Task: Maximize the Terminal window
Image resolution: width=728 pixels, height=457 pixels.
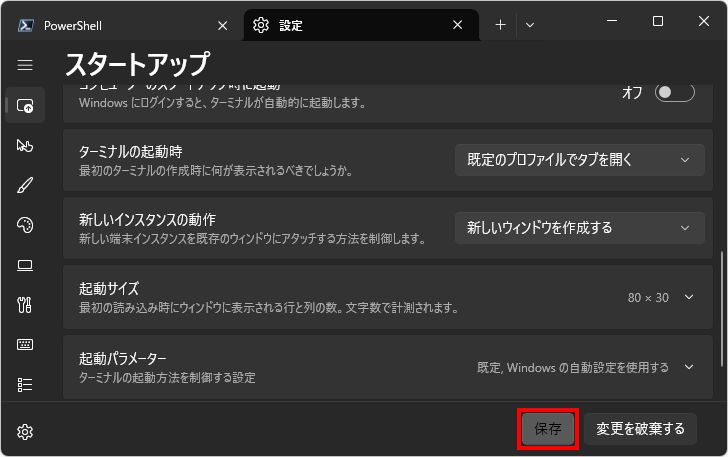Action: (658, 21)
